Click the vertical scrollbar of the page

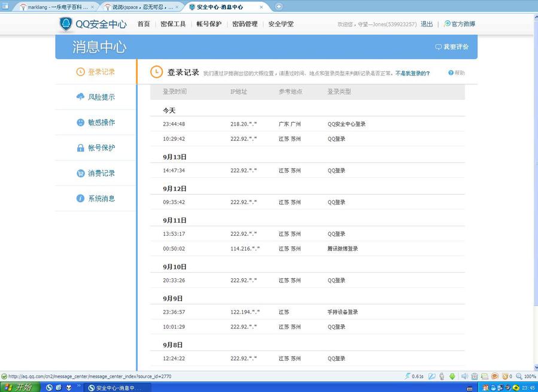point(536,192)
